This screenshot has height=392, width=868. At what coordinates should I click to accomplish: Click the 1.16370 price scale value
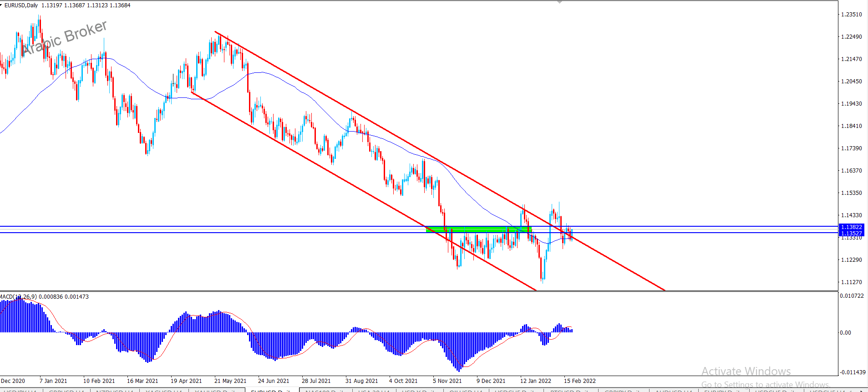point(851,171)
